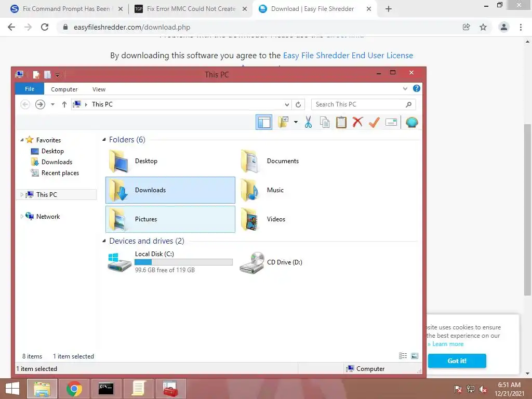Expand the address bar history dropdown
This screenshot has width=532, height=399.
(x=287, y=104)
